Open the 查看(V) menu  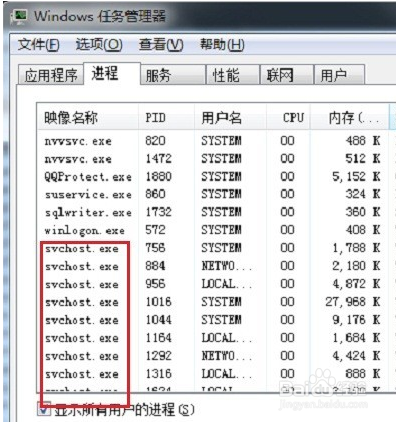coord(161,44)
